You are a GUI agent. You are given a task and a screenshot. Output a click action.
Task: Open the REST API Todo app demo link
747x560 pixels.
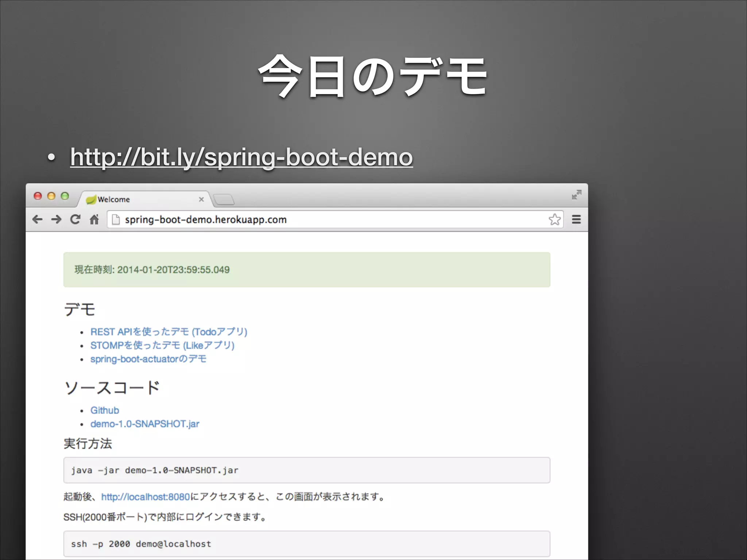tap(169, 332)
